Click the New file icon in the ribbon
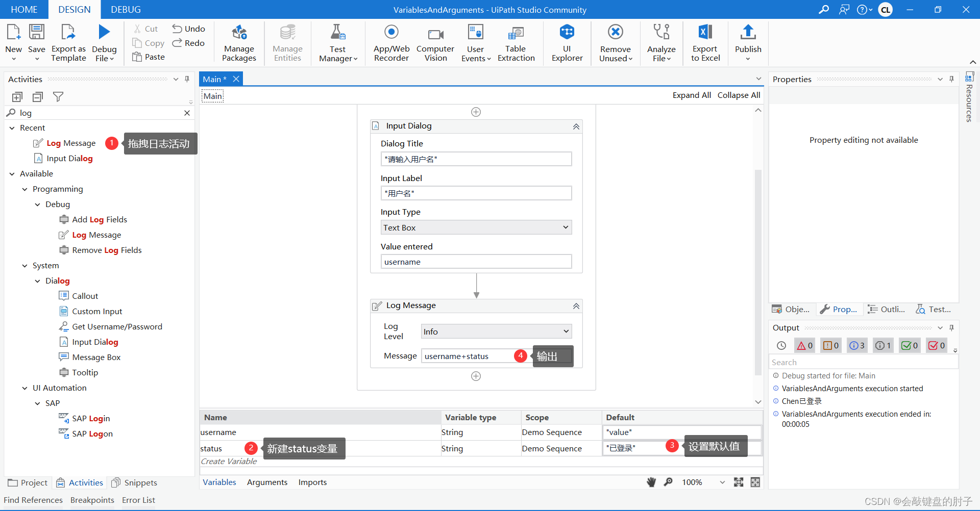This screenshot has width=980, height=511. [13, 33]
